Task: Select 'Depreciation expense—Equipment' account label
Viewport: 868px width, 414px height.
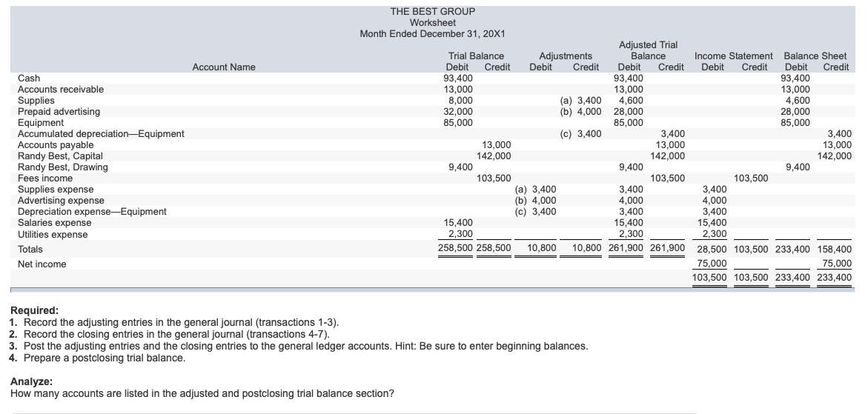Action: 92,212
